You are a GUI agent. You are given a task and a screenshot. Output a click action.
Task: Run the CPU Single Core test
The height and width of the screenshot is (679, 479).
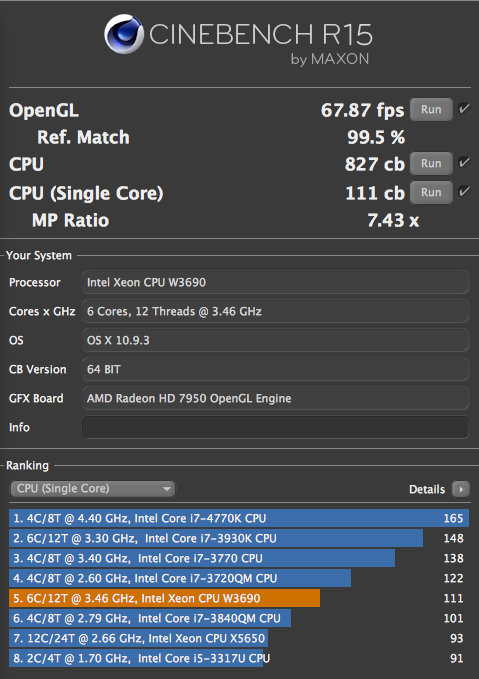click(x=431, y=192)
